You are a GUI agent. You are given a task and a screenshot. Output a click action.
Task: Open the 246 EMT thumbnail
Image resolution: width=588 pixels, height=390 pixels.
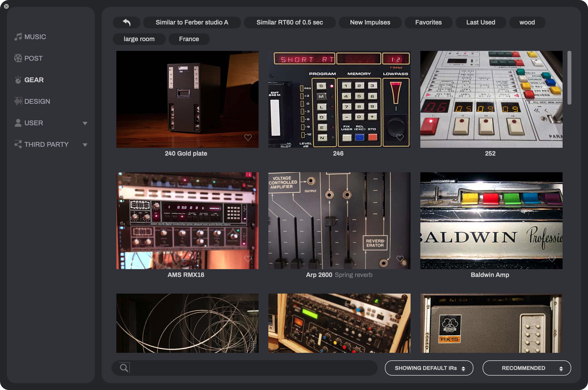point(339,99)
